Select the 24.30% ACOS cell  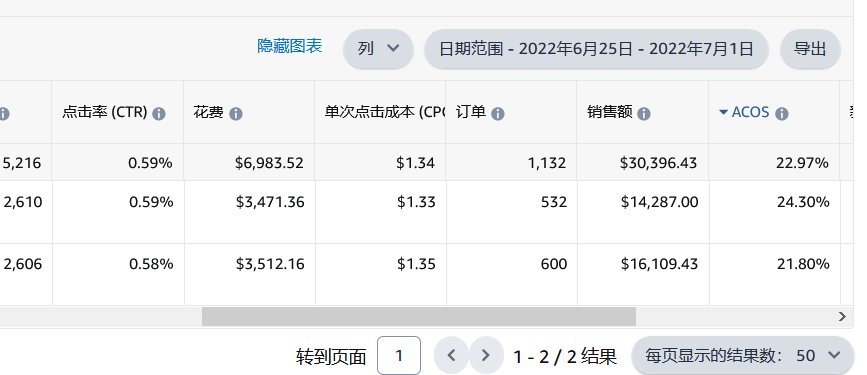click(774, 212)
